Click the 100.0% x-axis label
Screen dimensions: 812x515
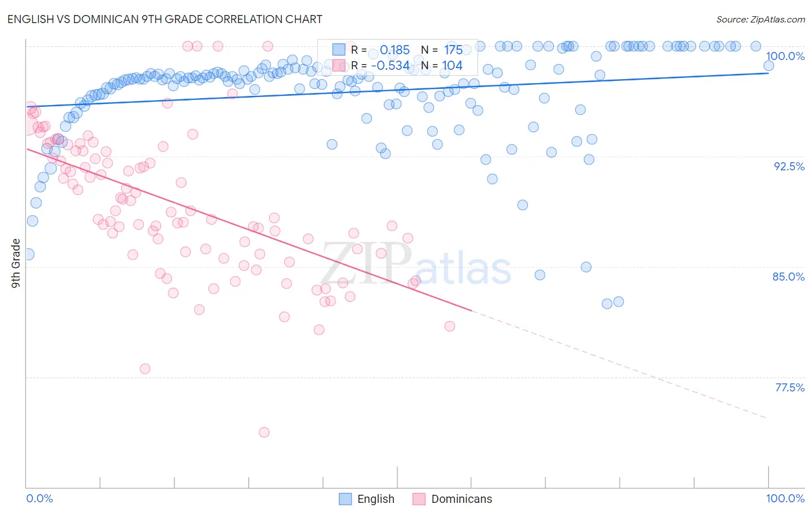coord(785,498)
